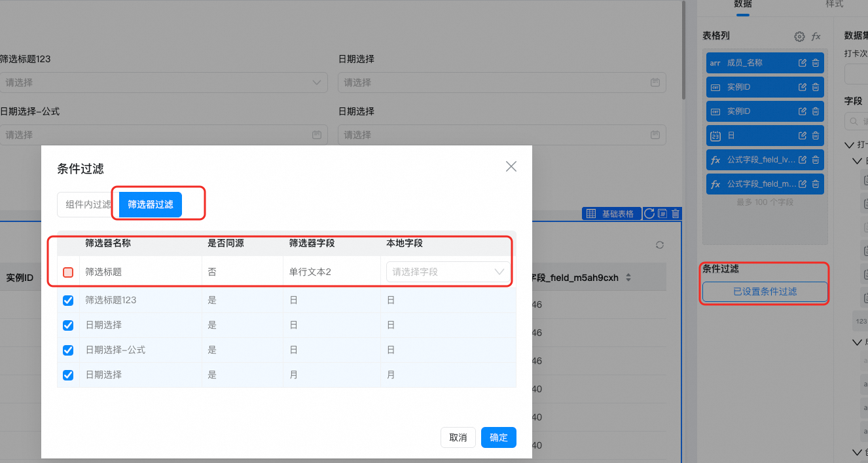Click the 取消 button

(458, 437)
